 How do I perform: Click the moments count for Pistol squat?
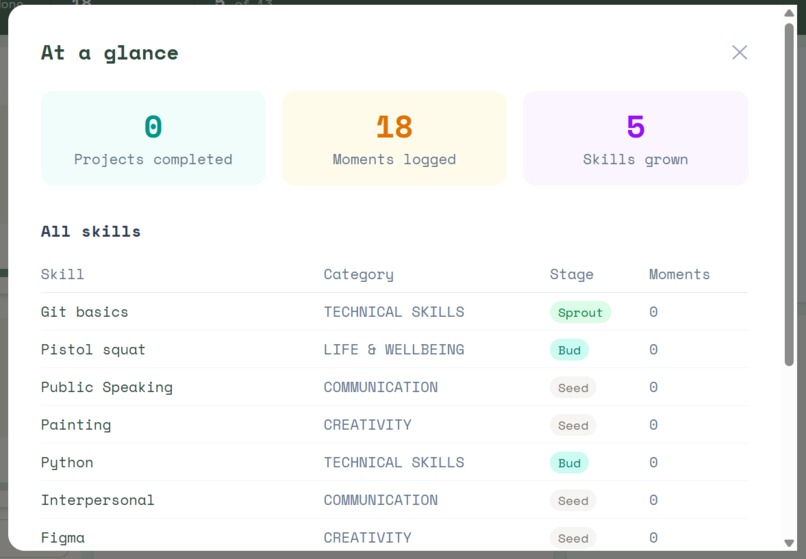(653, 350)
